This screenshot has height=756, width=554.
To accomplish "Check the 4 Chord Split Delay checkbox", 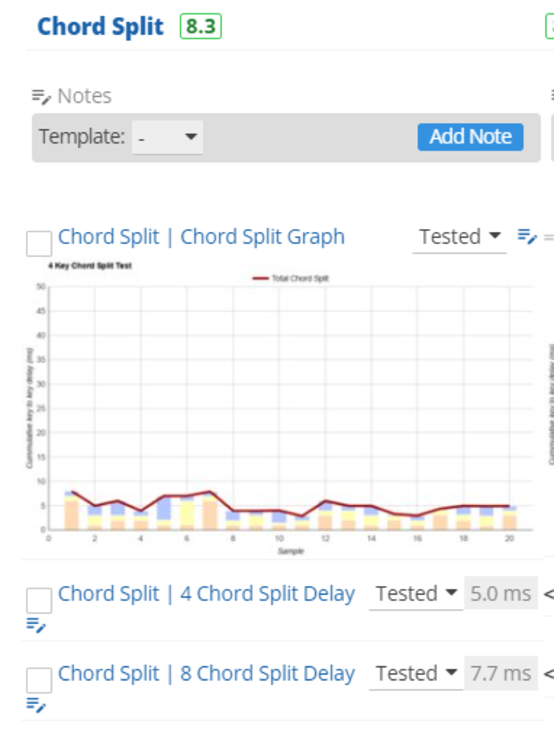I will point(39,600).
